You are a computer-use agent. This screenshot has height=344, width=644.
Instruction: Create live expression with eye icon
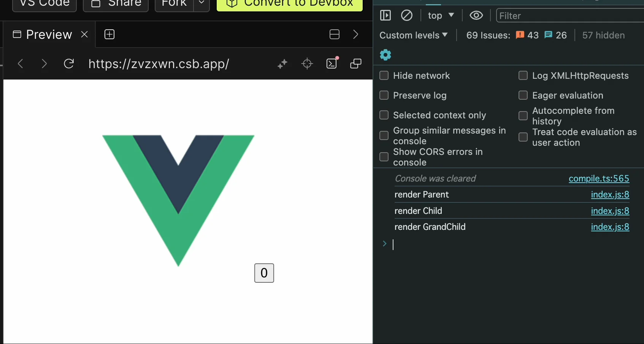[476, 16]
